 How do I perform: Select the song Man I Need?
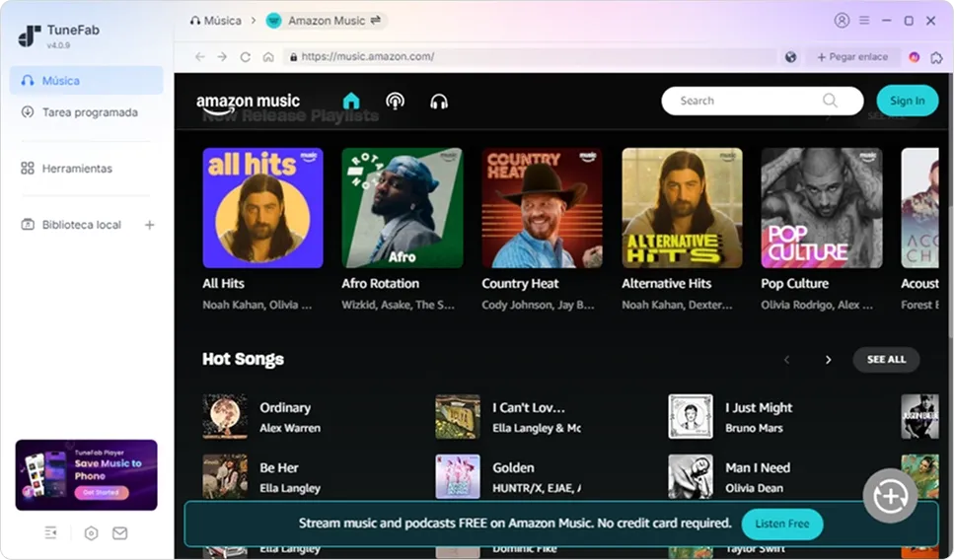(758, 468)
